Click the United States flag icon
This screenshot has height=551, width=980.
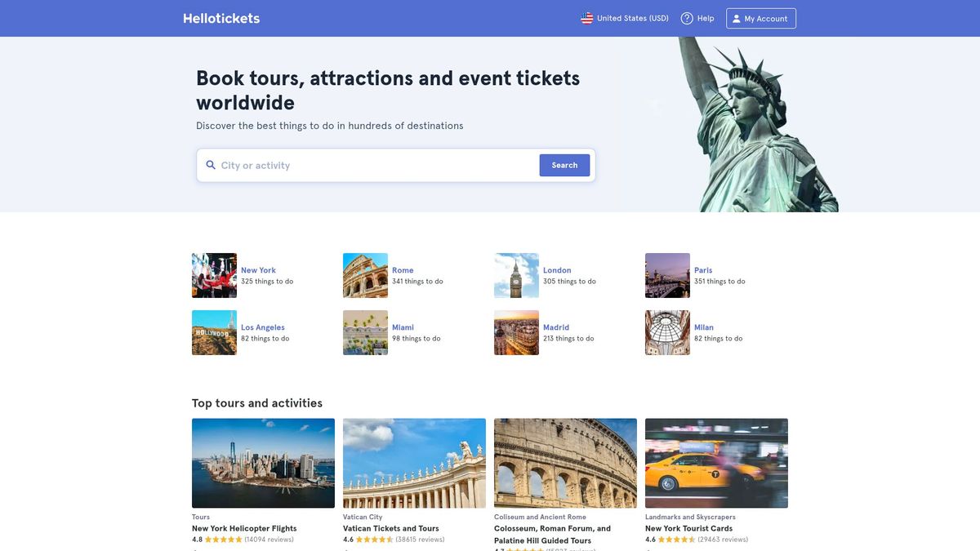[586, 17]
